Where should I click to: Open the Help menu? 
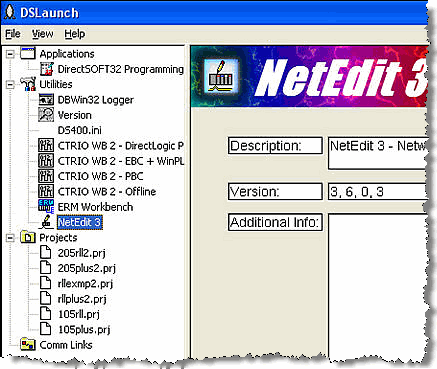pyautogui.click(x=75, y=34)
